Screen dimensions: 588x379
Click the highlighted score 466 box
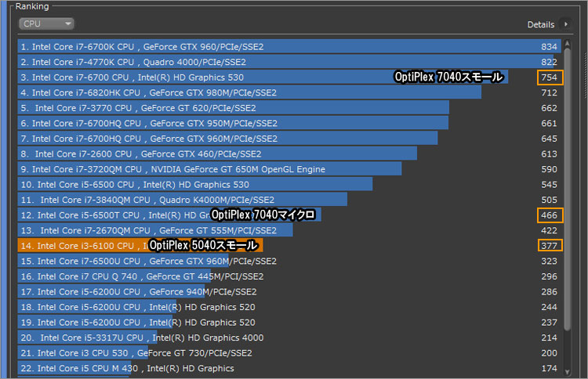click(549, 215)
